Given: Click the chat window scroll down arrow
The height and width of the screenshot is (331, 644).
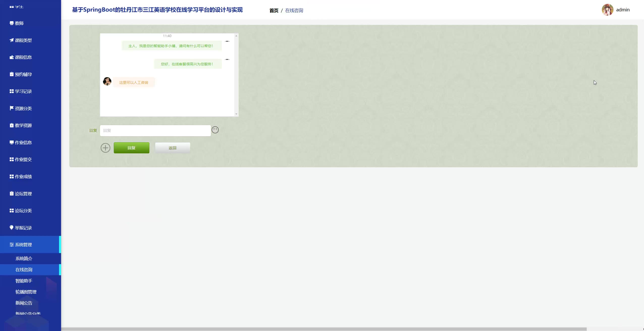Looking at the screenshot, I should pyautogui.click(x=236, y=114).
